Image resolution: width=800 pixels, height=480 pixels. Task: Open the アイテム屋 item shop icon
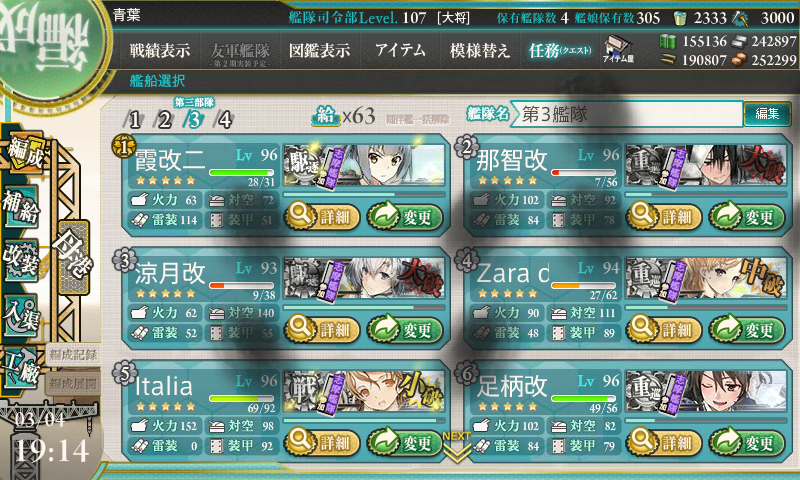click(x=618, y=49)
